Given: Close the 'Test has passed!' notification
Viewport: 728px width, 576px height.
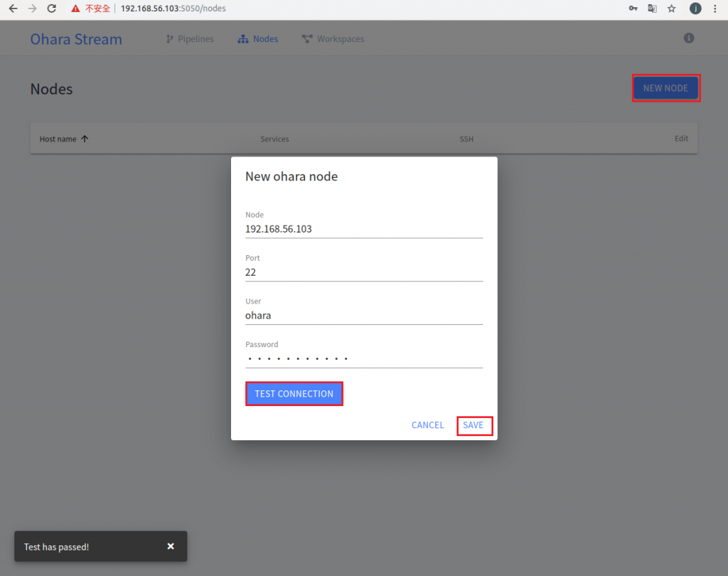Looking at the screenshot, I should point(171,546).
